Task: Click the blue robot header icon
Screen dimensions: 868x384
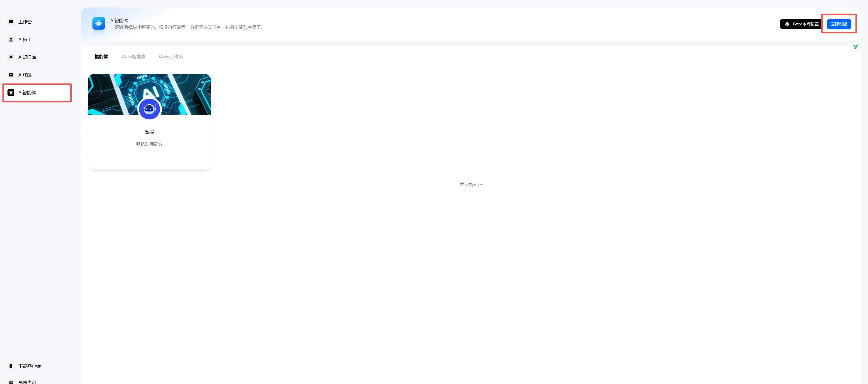Action: pyautogui.click(x=98, y=24)
